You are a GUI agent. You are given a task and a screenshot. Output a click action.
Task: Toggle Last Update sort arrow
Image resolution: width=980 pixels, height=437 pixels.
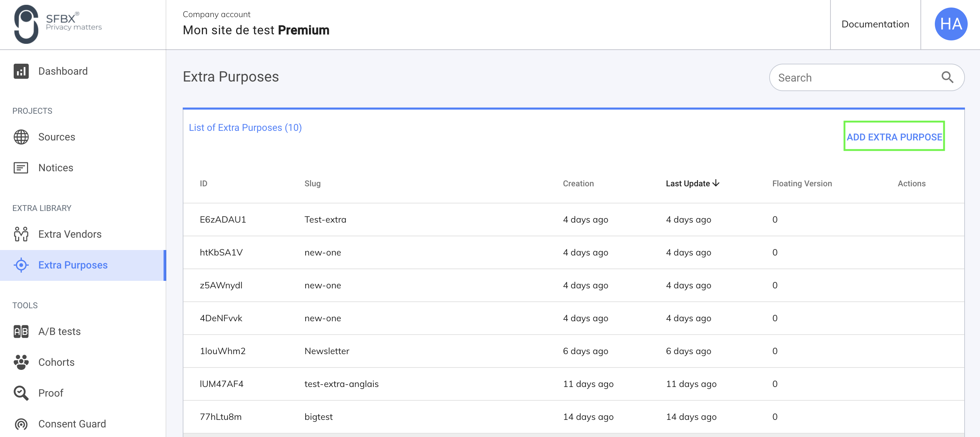click(x=716, y=184)
